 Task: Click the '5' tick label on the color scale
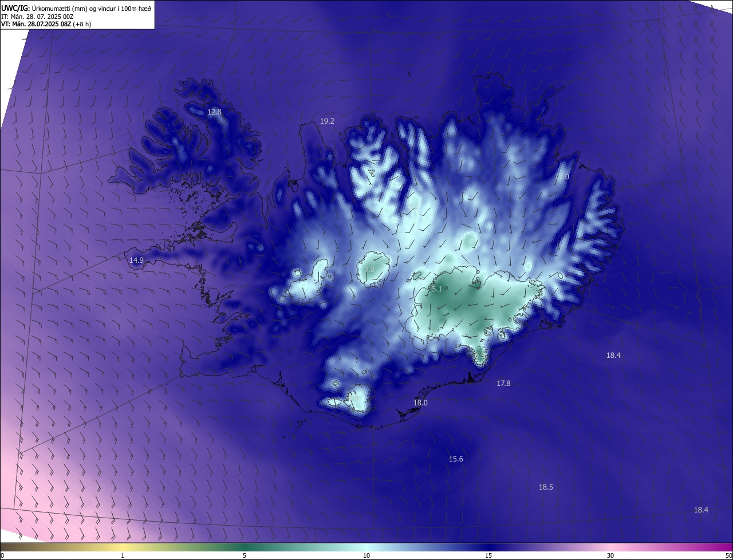(245, 555)
